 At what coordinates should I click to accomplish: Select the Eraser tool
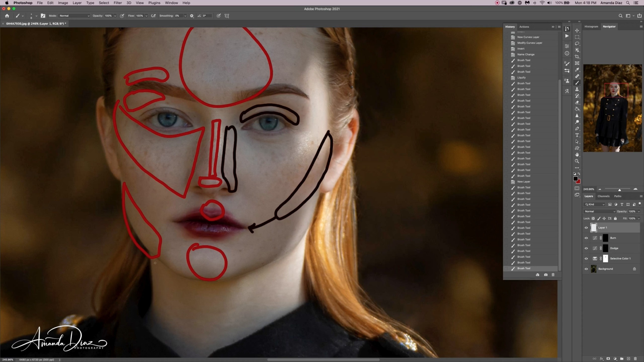point(577,102)
